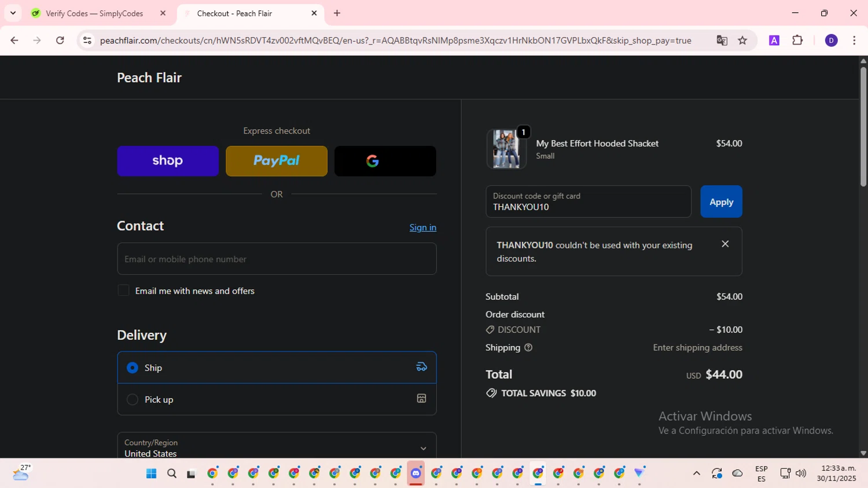Apply the THANKYOU10 discount code
Image resolution: width=868 pixels, height=488 pixels.
coord(722,201)
